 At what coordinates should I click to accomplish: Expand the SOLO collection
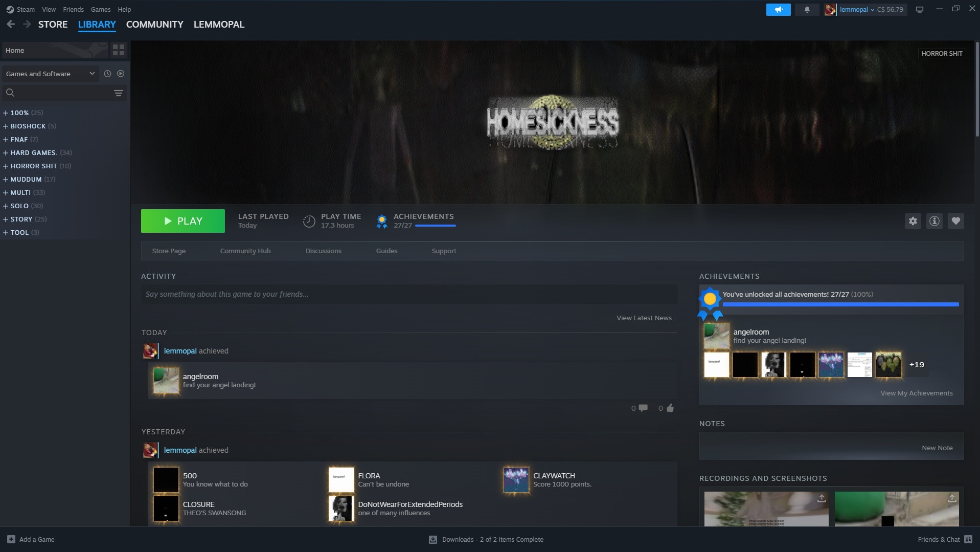tap(6, 206)
